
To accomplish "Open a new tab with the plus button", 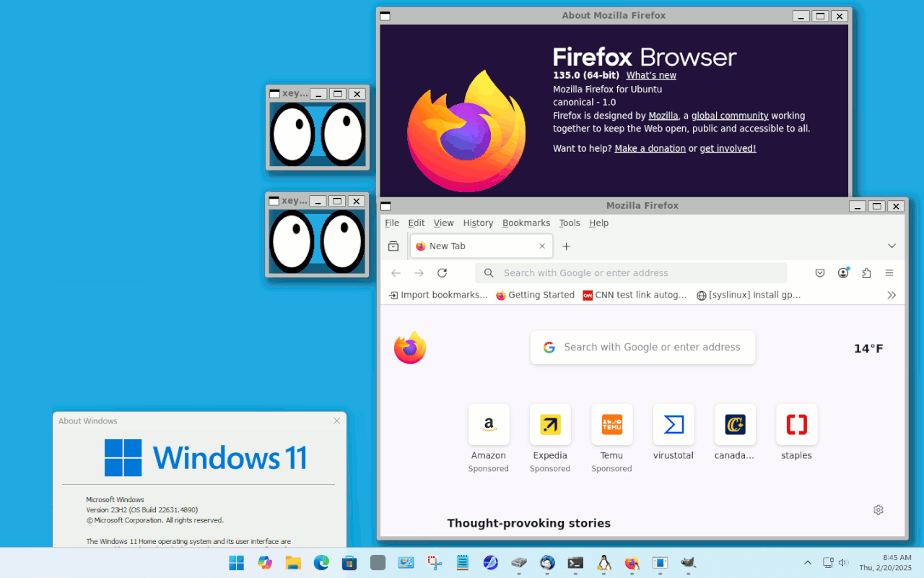I will coord(567,246).
